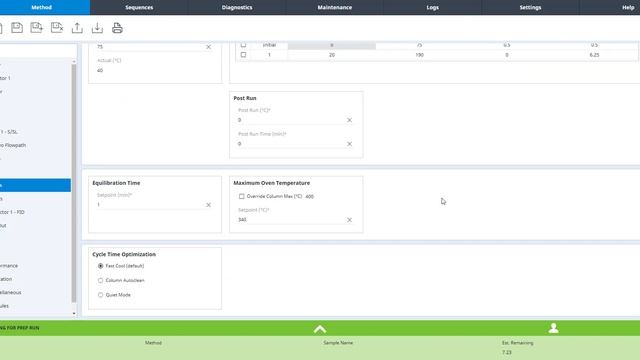Clear the Post Run Time field

click(x=349, y=144)
